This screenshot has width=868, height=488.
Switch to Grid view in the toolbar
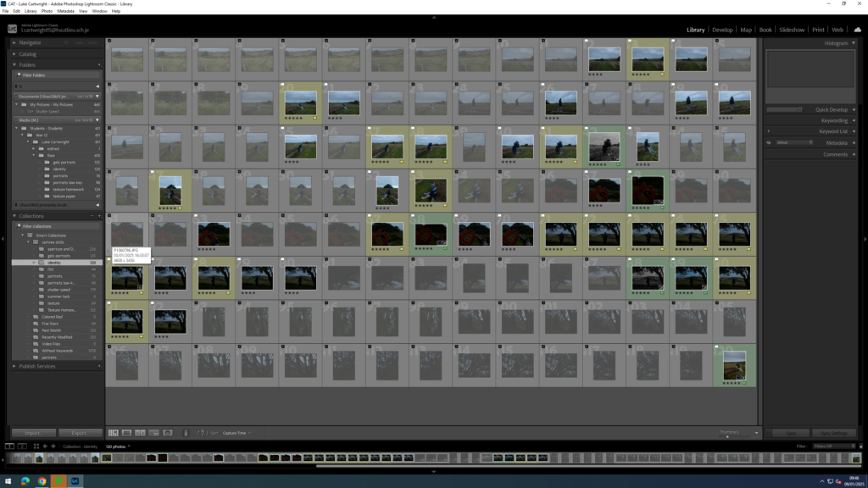click(113, 433)
